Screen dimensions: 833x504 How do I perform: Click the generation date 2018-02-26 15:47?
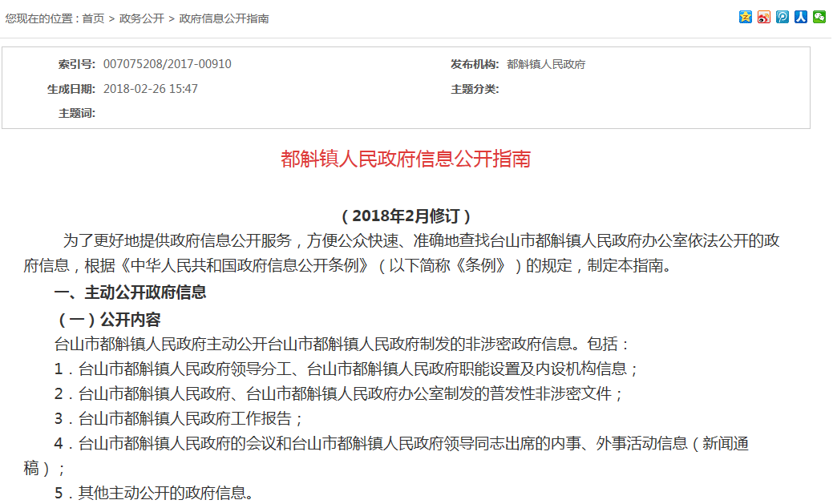click(x=151, y=89)
